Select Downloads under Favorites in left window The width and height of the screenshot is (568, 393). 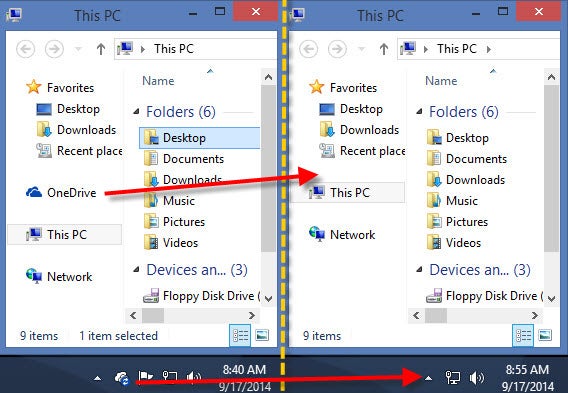pos(76,130)
